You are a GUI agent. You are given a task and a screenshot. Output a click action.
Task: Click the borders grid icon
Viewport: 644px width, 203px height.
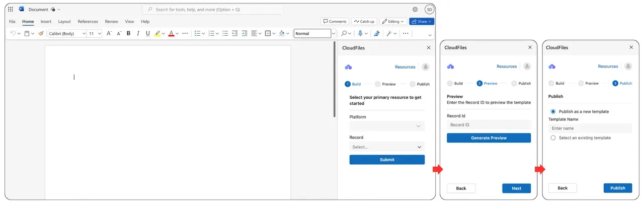point(268,33)
